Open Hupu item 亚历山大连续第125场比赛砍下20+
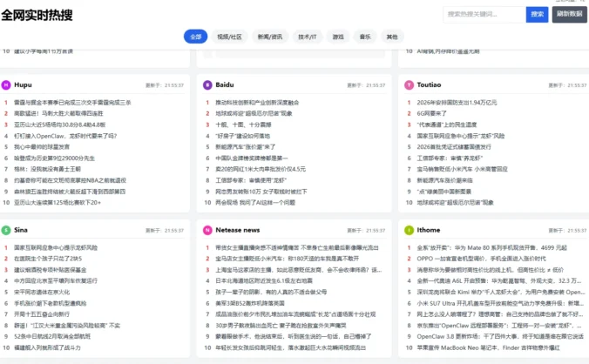Viewport: 589px width, 364px height. 58,202
